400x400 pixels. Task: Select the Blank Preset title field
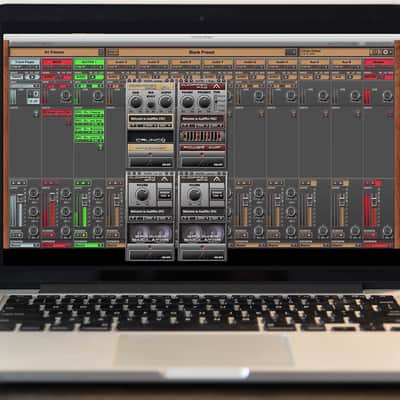(x=202, y=52)
